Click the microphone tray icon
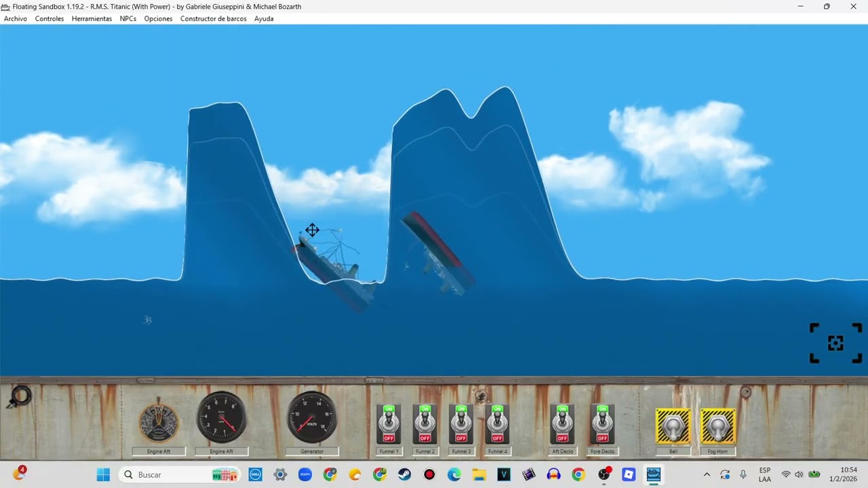Screen dimensions: 868x488 [743, 474]
